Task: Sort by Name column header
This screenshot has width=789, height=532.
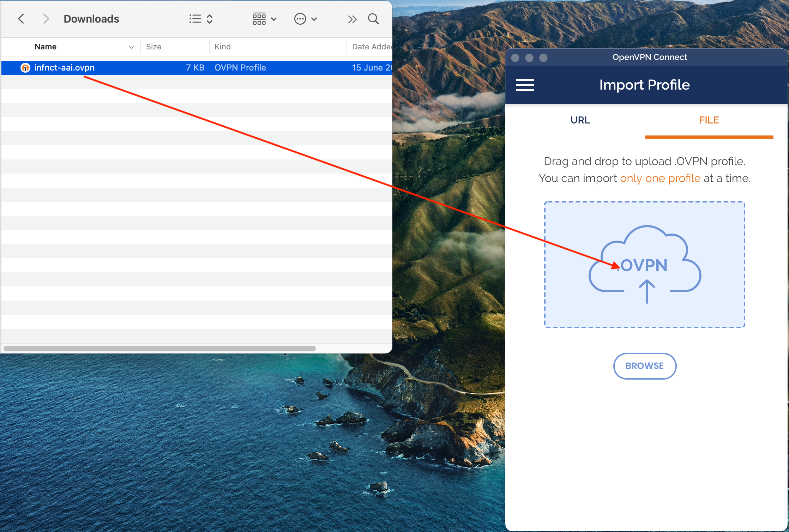Action: click(46, 47)
